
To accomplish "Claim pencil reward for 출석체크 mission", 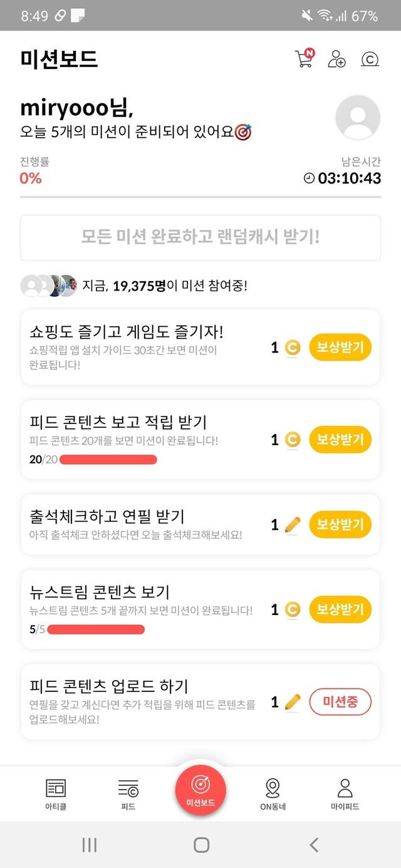I will 340,524.
